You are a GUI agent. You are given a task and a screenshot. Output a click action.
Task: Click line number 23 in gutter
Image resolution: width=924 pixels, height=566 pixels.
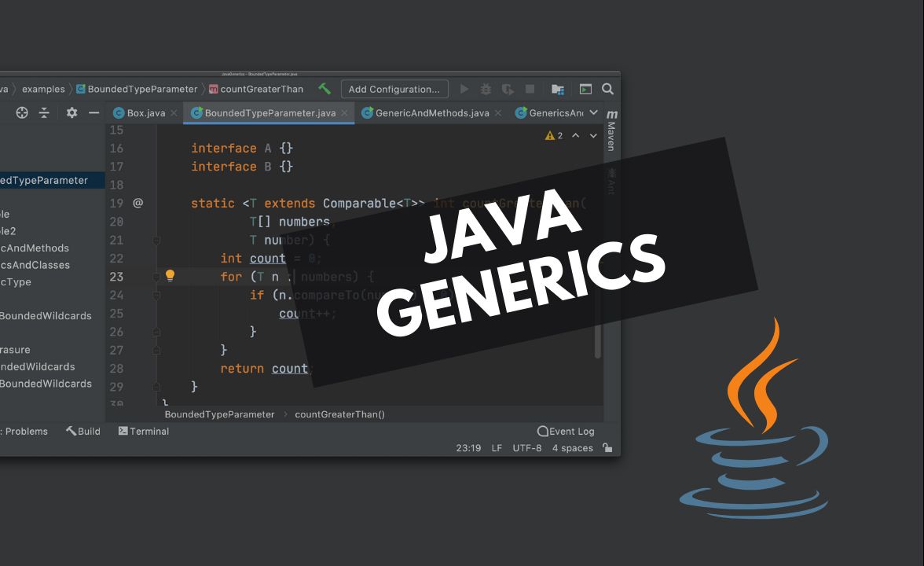116,277
